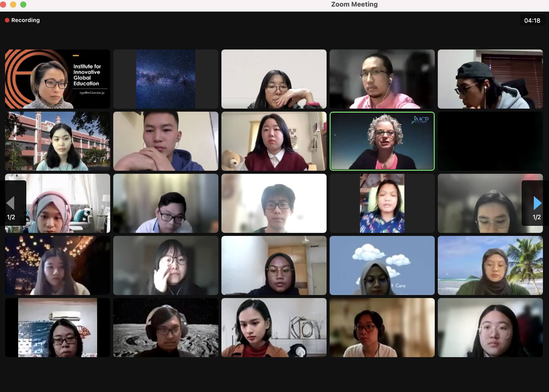Select the Milky Way starry sky tile
Image resolution: width=549 pixels, height=392 pixels.
[166, 79]
